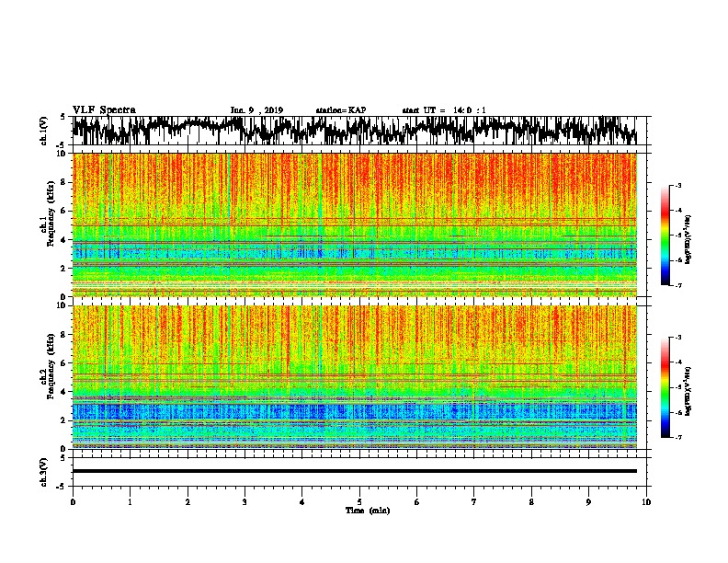Click time axis tick label "2"
Image resolution: width=728 pixels, height=563 pixels.
pyautogui.click(x=188, y=501)
